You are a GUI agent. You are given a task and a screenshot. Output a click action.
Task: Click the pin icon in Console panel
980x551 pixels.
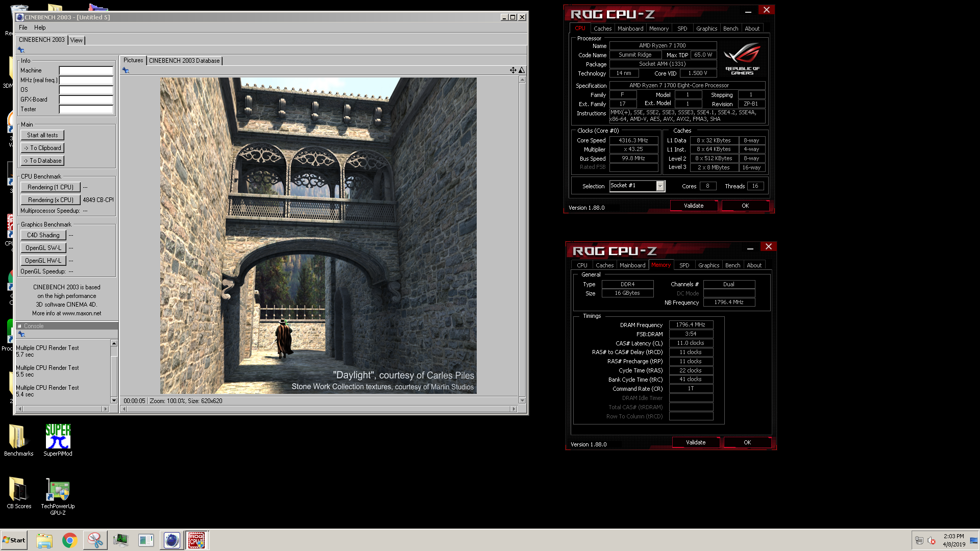[x=21, y=334]
